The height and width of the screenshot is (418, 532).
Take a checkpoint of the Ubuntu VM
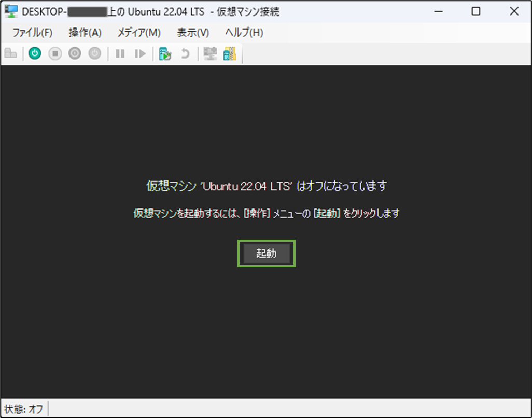[165, 53]
